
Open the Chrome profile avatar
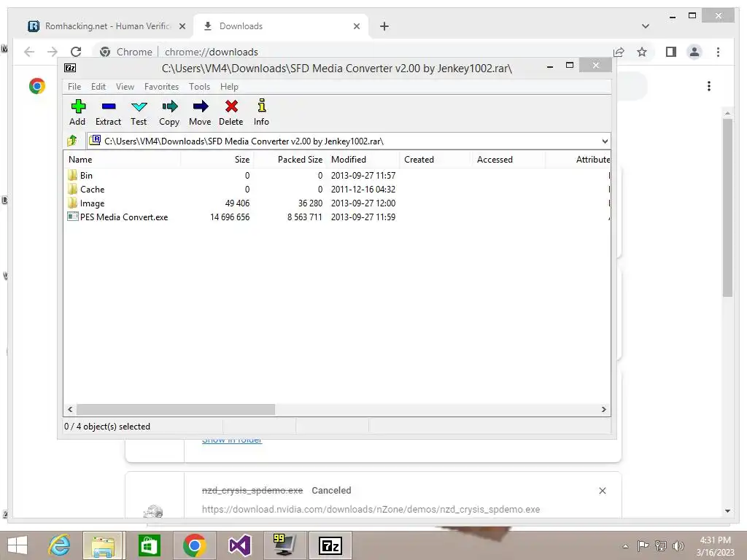click(694, 52)
